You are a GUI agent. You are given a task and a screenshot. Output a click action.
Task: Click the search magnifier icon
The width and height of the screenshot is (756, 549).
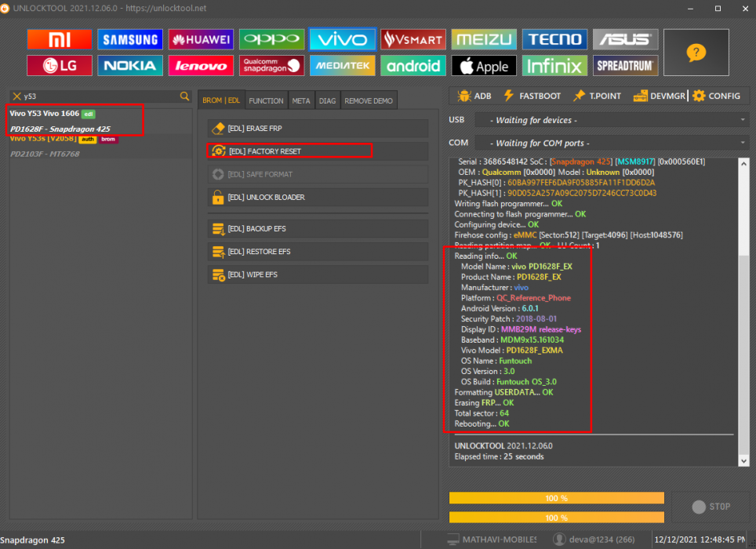(x=184, y=96)
